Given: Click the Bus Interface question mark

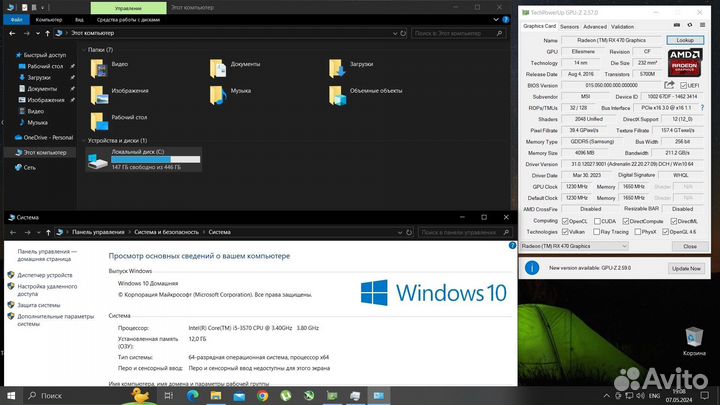Looking at the screenshot, I should tap(702, 107).
